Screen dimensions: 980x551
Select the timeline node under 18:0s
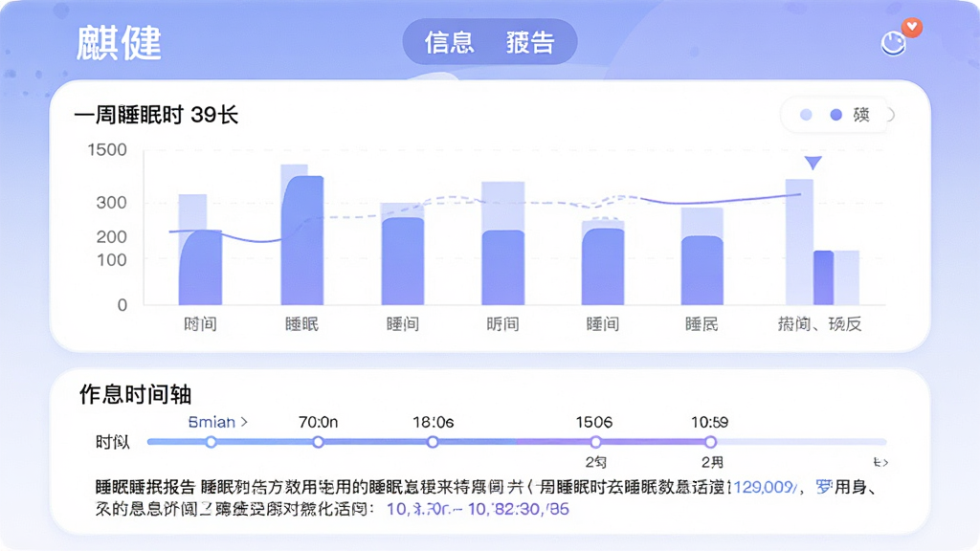click(x=433, y=442)
